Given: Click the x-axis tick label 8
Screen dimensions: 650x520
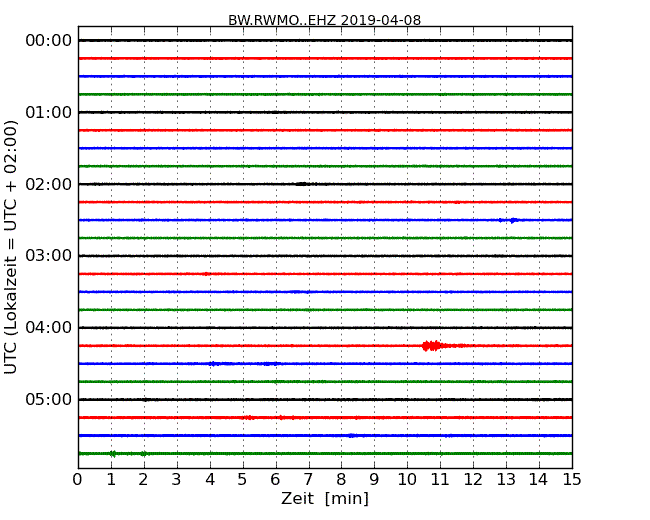Looking at the screenshot, I should [342, 480].
